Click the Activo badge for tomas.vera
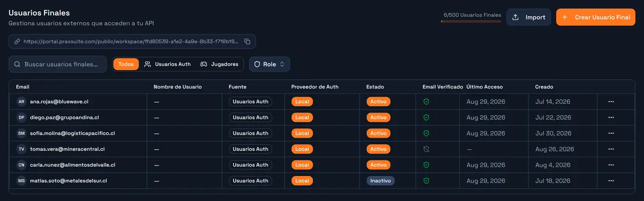This screenshot has width=644, height=201. coord(379,149)
